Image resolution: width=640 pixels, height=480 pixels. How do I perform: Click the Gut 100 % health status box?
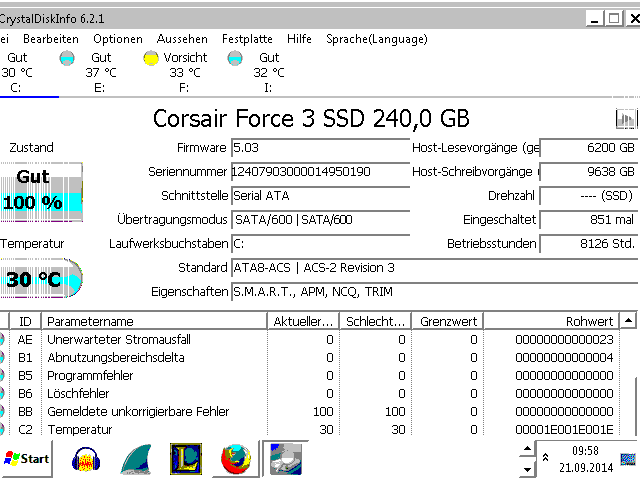41,192
